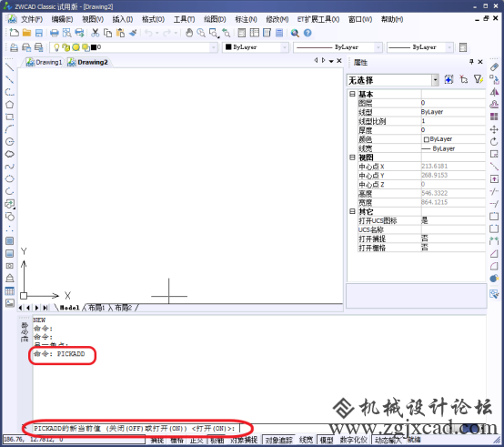The image size is (504, 447).
Task: Click the 线型比例 value field showing 1
Action: point(453,121)
